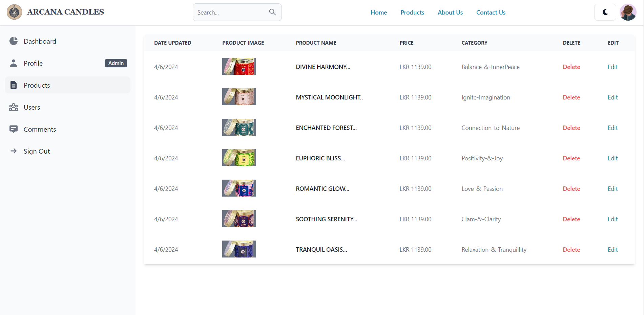Edit the Romantic Glow product

click(x=612, y=189)
